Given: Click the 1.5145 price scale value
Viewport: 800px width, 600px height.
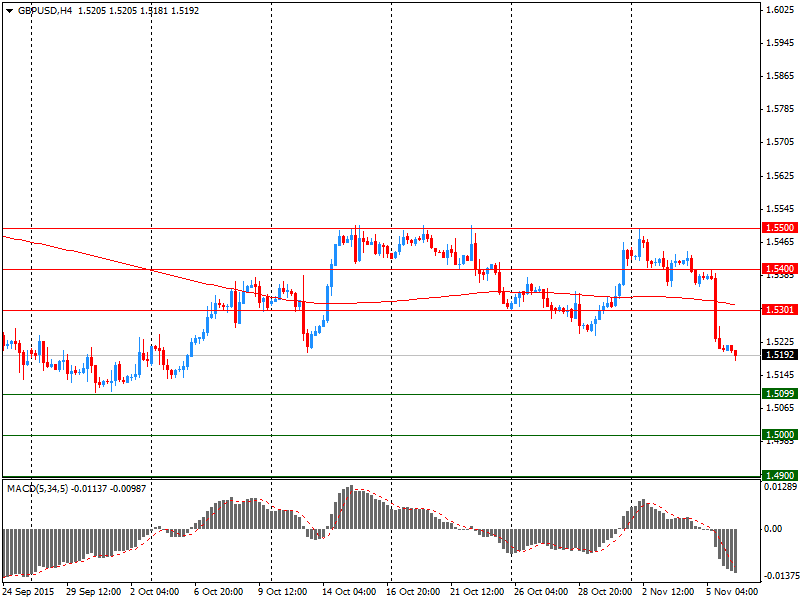Looking at the screenshot, I should (780, 375).
